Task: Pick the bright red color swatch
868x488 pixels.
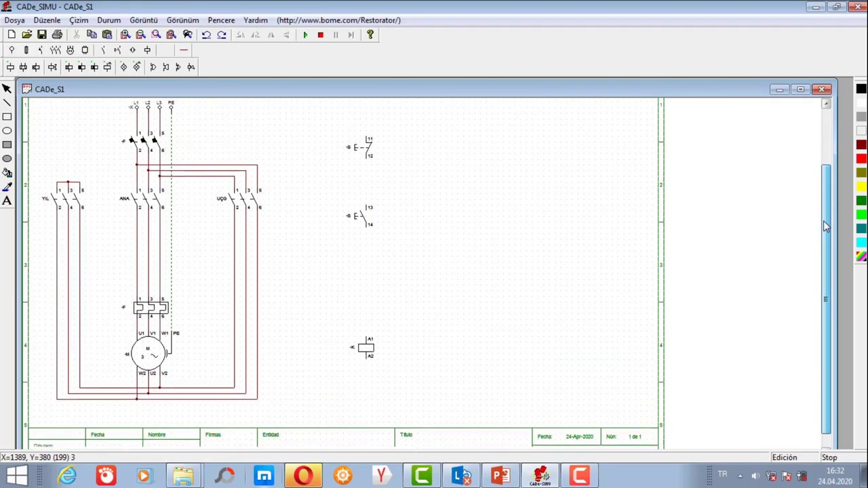Action: [861, 159]
